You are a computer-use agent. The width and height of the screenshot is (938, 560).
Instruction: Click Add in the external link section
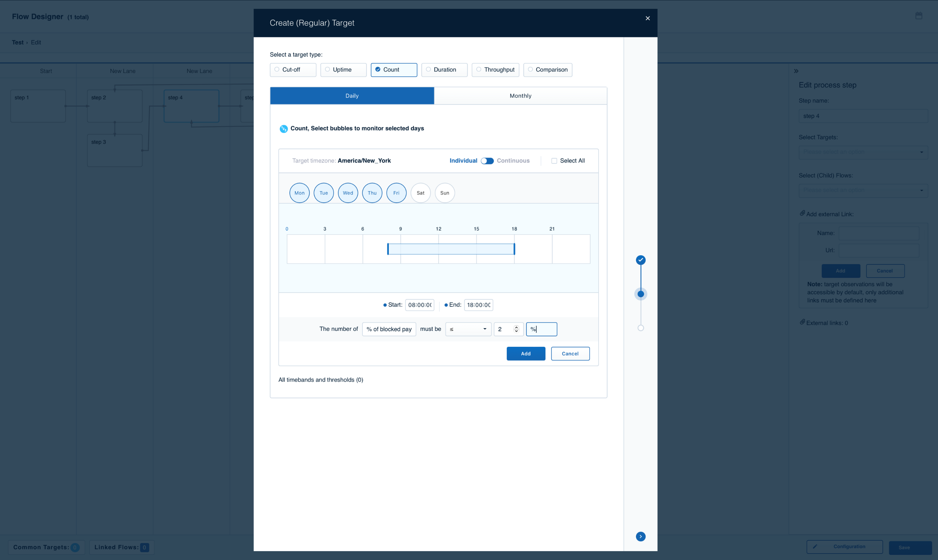(x=841, y=271)
